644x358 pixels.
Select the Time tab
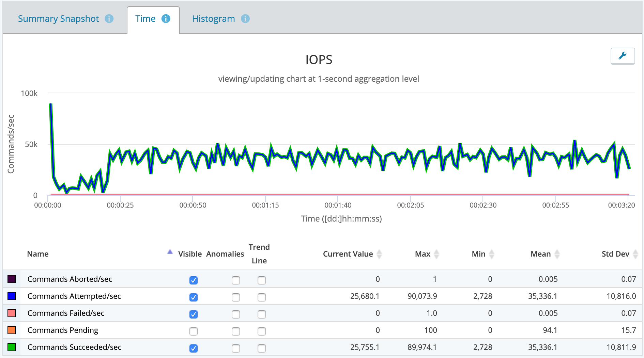145,19
